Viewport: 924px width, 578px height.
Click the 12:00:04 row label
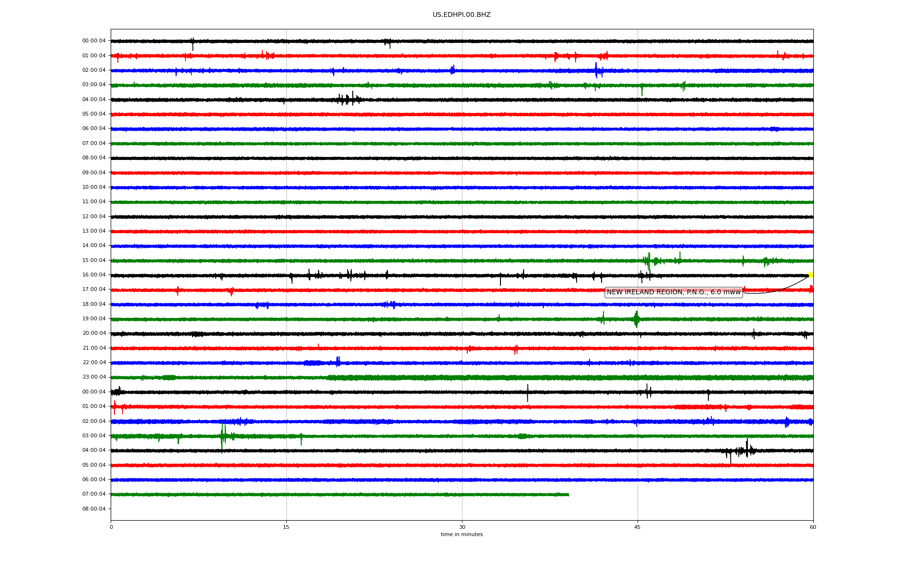pyautogui.click(x=94, y=217)
